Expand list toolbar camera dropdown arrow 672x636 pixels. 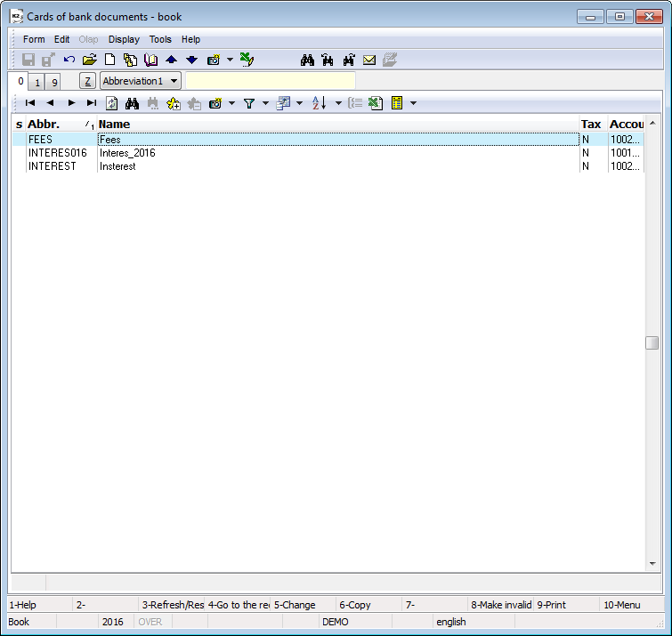point(231,103)
